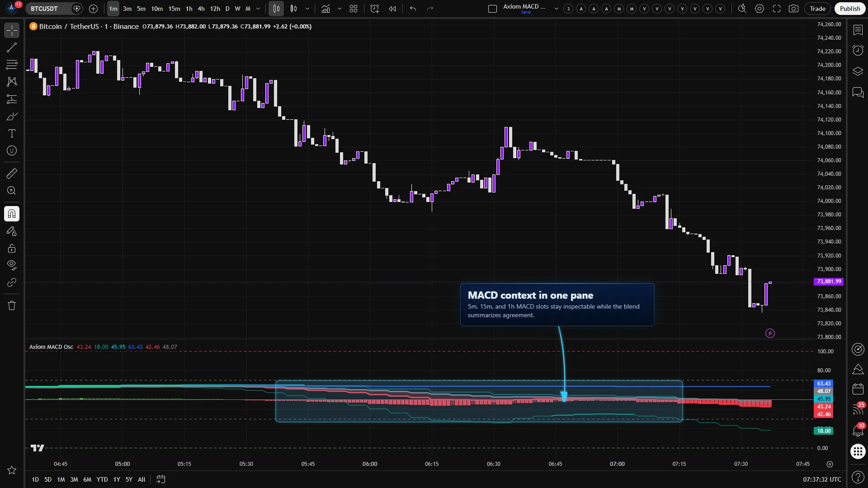Switch to the 15m timeframe
This screenshot has width=868, height=488.
pyautogui.click(x=174, y=9)
